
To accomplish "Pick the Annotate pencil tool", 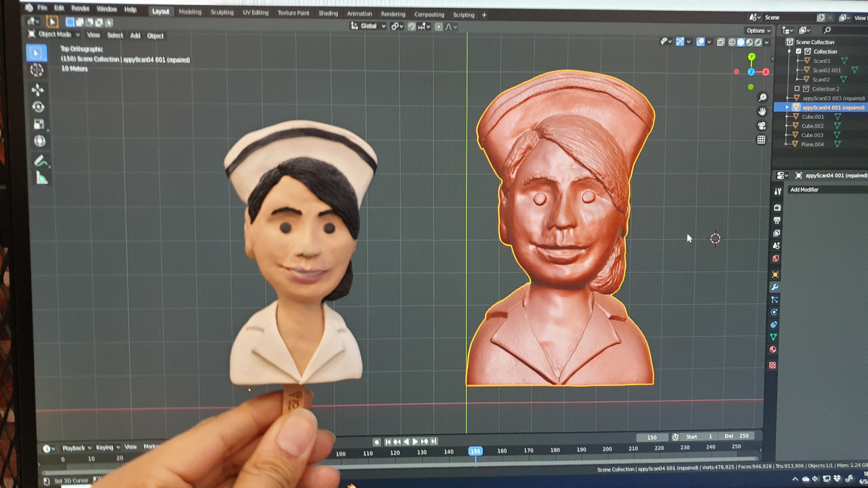I will [41, 161].
